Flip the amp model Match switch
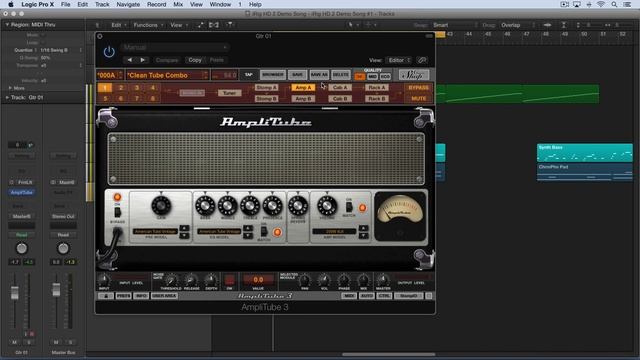 (349, 206)
